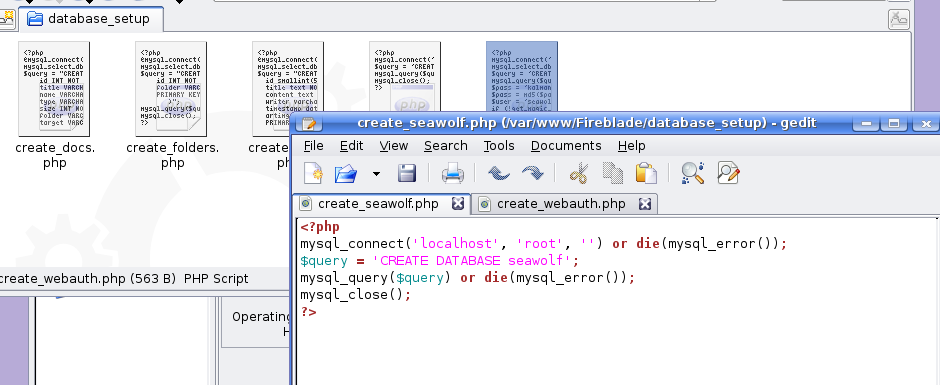Open the Help menu in gedit
Viewport: 940px width, 385px height.
[631, 146]
